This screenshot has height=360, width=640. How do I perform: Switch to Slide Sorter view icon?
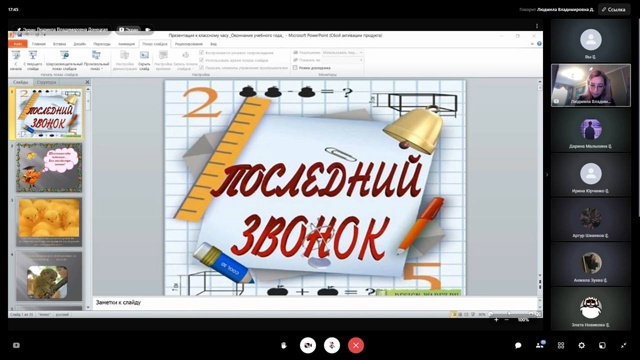(x=460, y=314)
